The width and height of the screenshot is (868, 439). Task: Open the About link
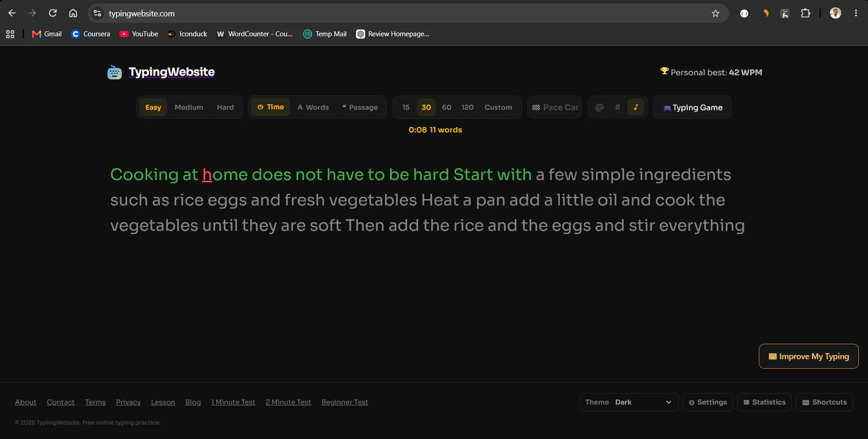click(26, 402)
